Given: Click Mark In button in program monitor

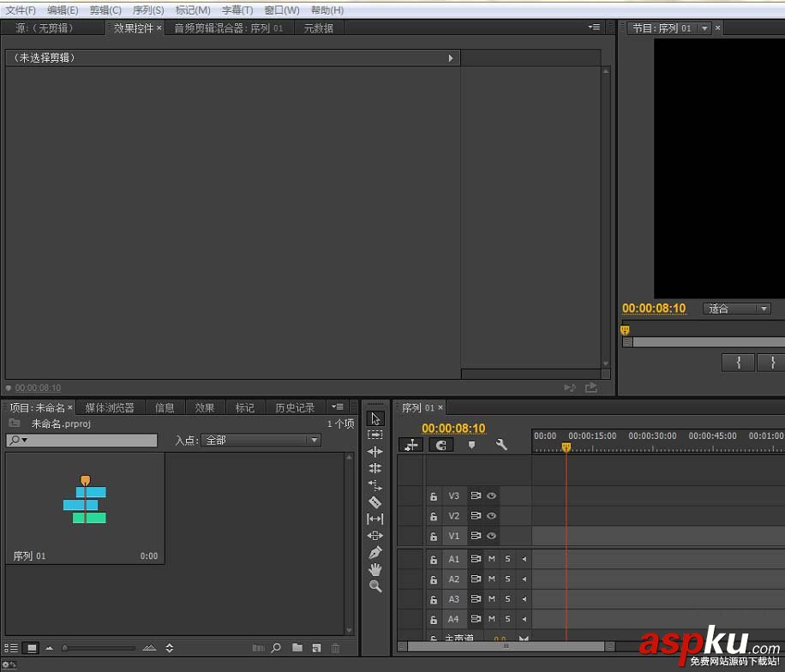Looking at the screenshot, I should click(x=738, y=362).
